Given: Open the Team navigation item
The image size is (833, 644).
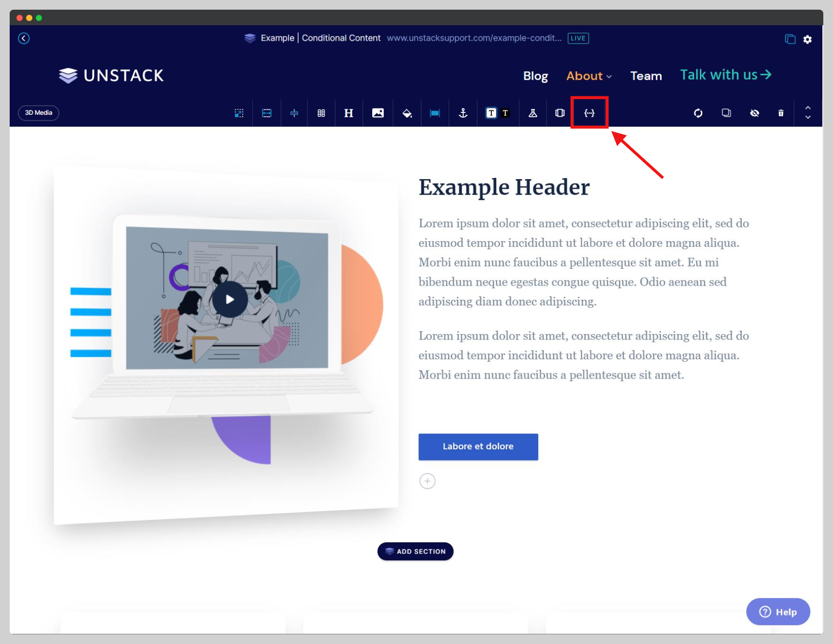Looking at the screenshot, I should point(646,76).
